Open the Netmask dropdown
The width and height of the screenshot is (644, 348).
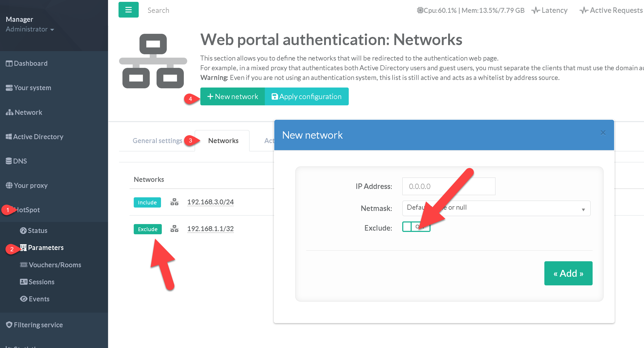point(496,208)
